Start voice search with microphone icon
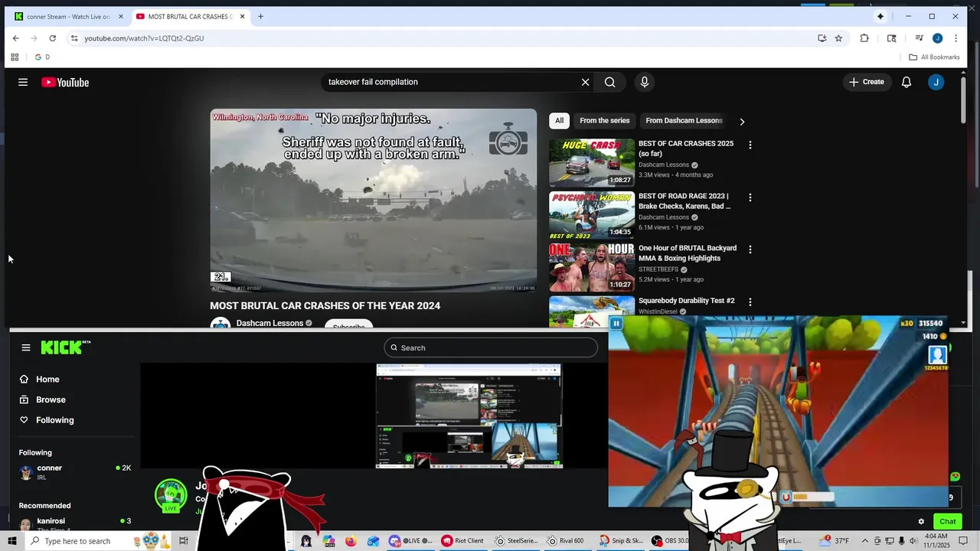 click(645, 82)
